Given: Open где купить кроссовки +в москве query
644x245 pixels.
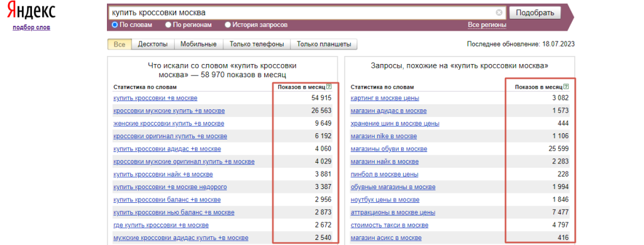Looking at the screenshot, I should coord(161,226).
